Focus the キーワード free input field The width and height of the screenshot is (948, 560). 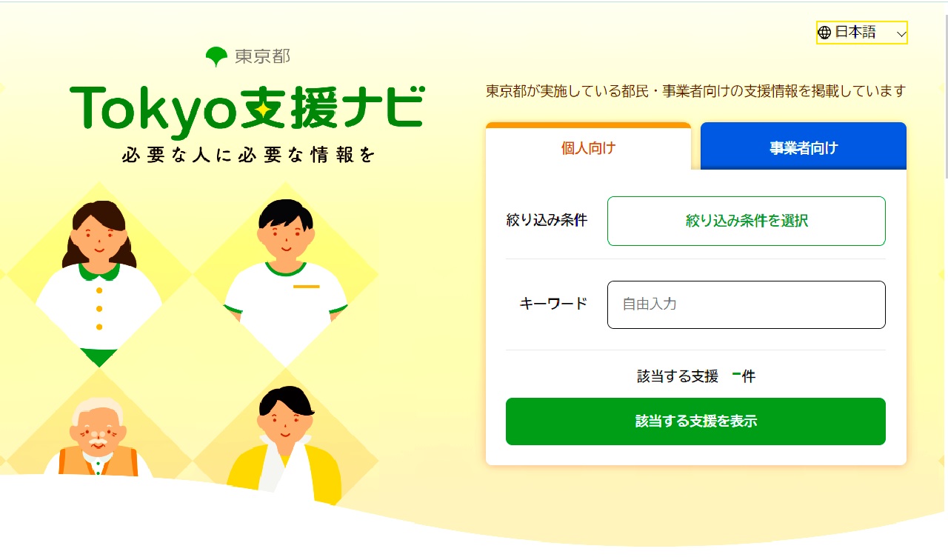tap(747, 304)
